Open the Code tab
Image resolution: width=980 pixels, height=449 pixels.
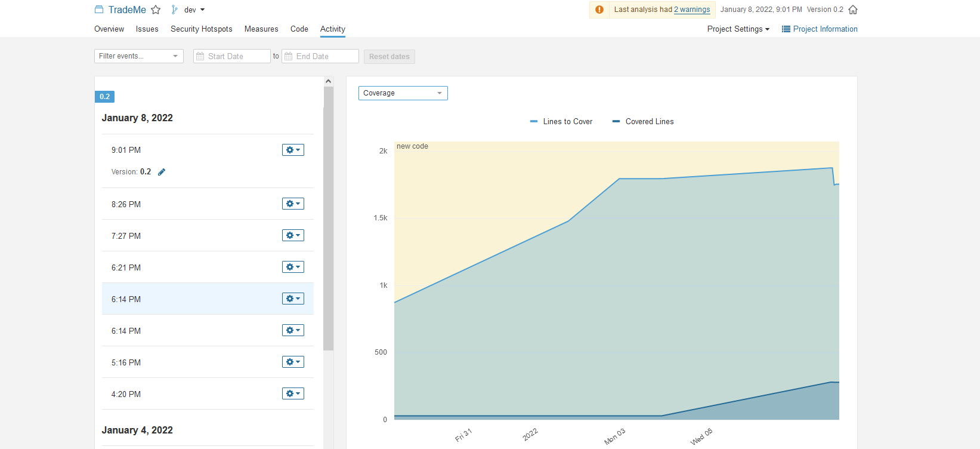pos(299,29)
